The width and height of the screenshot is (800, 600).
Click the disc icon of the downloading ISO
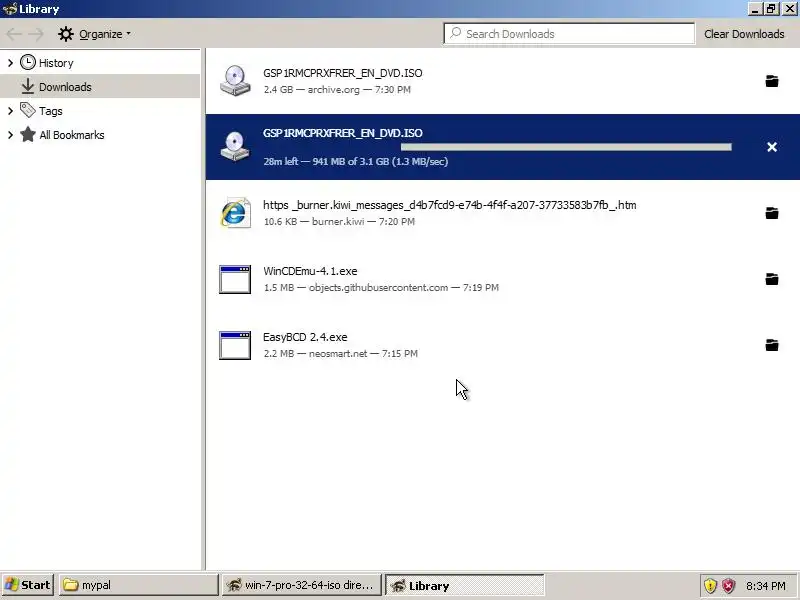point(235,146)
